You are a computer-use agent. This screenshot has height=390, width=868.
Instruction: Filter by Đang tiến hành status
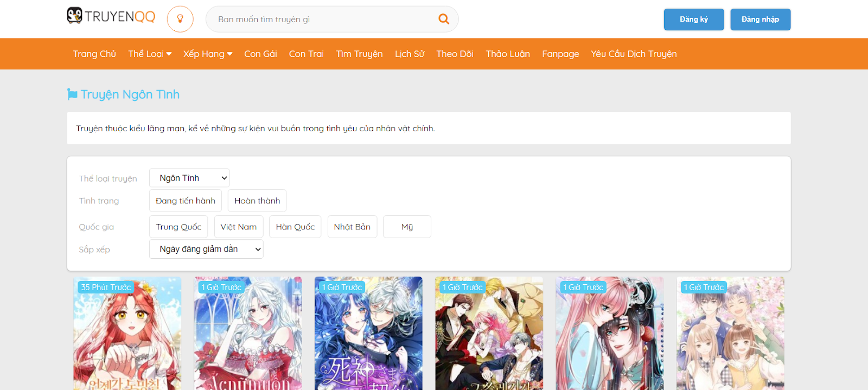186,201
